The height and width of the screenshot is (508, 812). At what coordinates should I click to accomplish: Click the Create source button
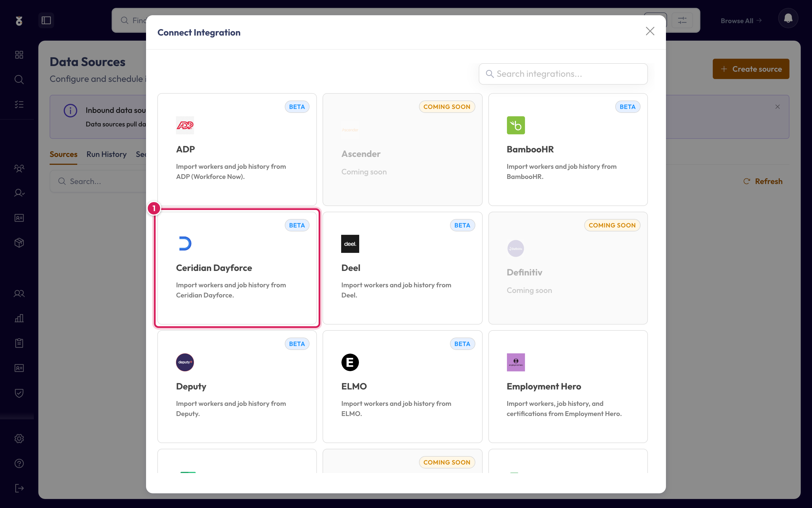pyautogui.click(x=751, y=69)
